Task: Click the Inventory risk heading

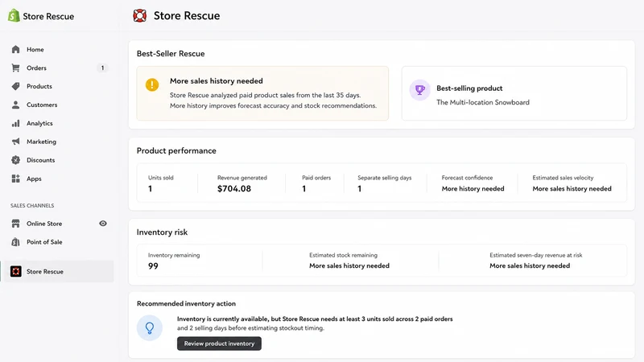Action: tap(162, 232)
